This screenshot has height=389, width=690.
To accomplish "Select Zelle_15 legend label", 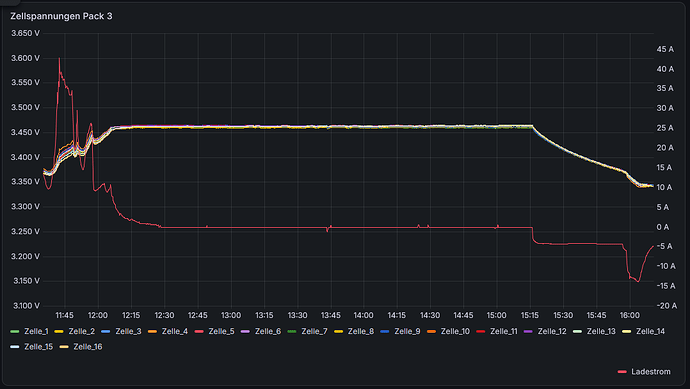I will pyautogui.click(x=39, y=347).
